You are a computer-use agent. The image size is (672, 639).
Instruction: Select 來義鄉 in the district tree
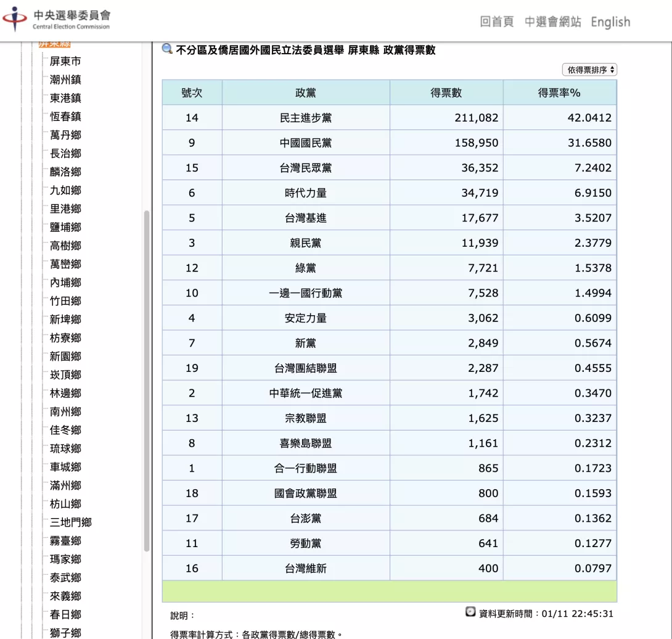65,596
